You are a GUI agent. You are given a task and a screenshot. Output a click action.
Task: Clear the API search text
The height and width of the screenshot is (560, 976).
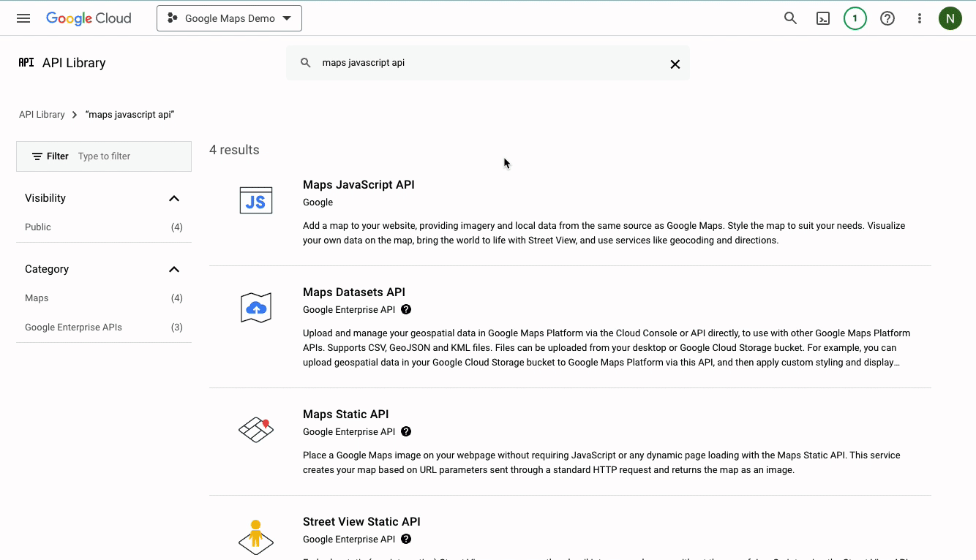pos(675,64)
